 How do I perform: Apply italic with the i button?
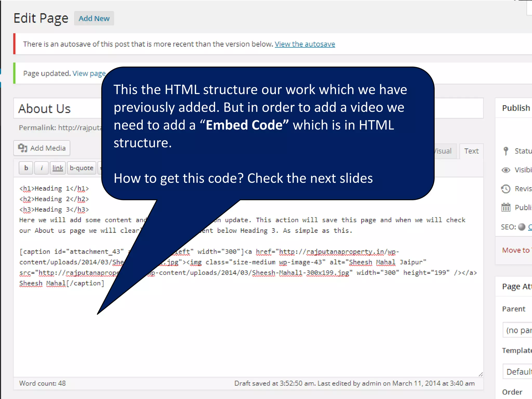tap(42, 168)
